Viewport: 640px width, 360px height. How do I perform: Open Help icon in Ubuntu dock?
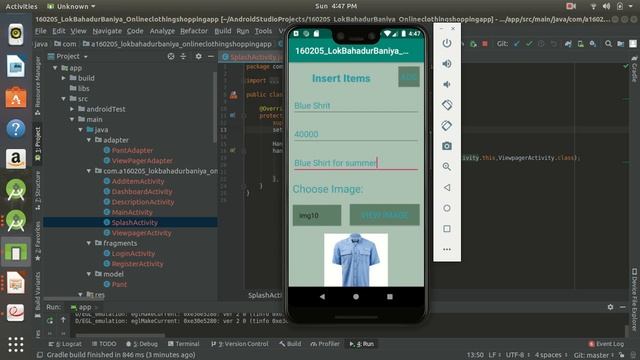point(16,128)
